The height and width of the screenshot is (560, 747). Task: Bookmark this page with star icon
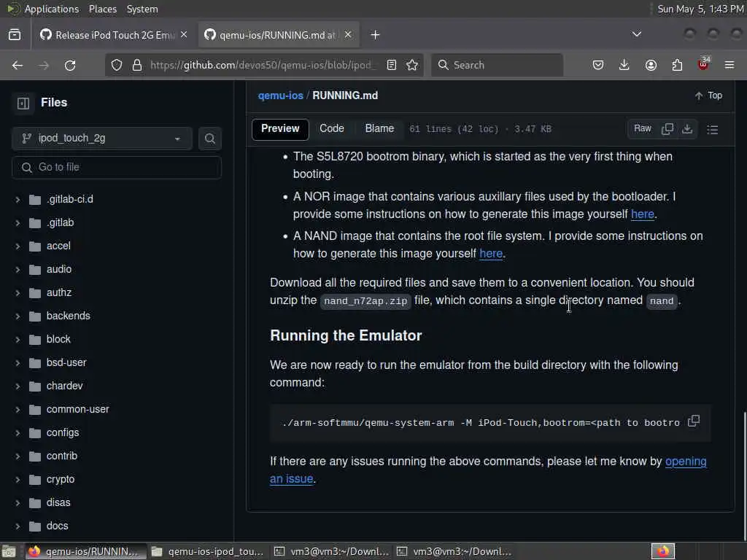click(413, 65)
